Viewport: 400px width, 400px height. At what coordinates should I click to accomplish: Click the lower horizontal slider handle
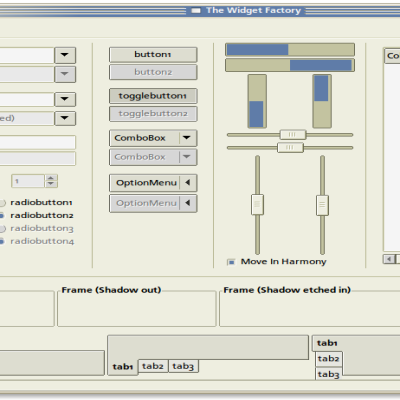290,147
